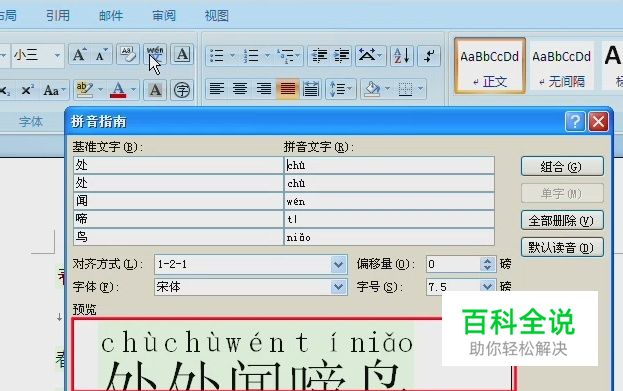Open the 字号 7.5 dropdown
This screenshot has width=623, height=391.
pos(487,286)
